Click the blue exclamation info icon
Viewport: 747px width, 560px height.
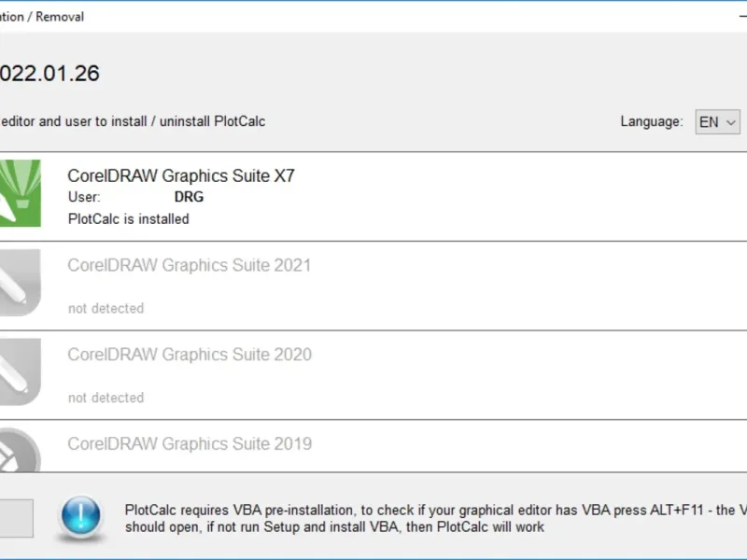coord(81,518)
